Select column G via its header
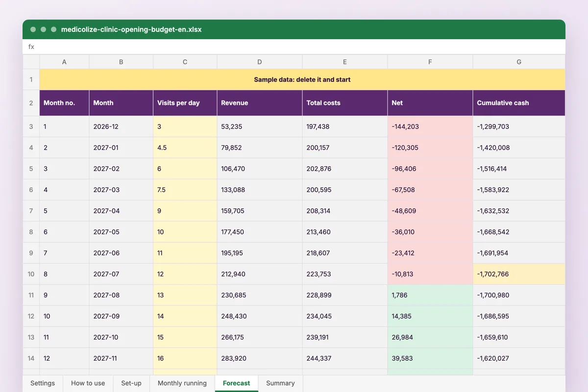588x392 pixels. (x=519, y=62)
